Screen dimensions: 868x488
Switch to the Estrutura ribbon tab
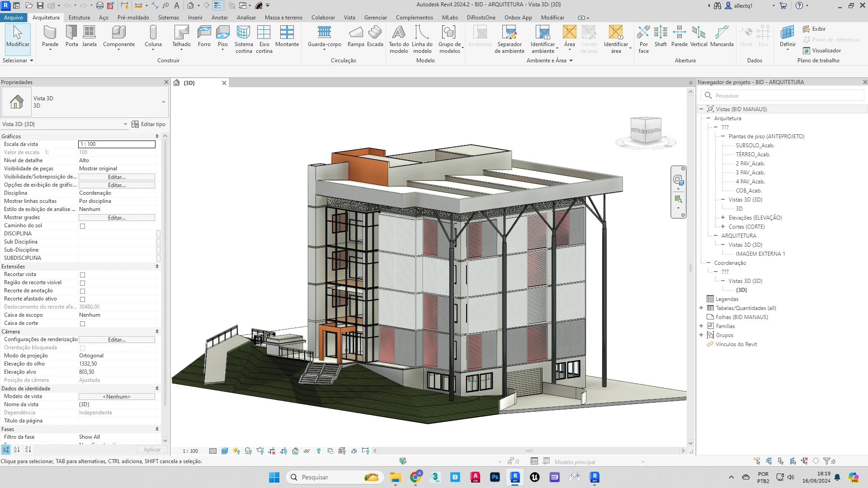[79, 17]
